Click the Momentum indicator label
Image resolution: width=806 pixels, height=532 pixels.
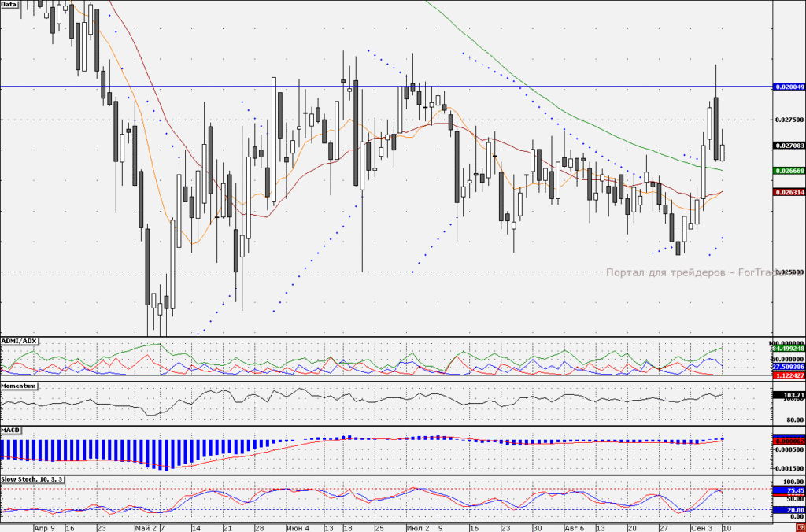(19, 386)
